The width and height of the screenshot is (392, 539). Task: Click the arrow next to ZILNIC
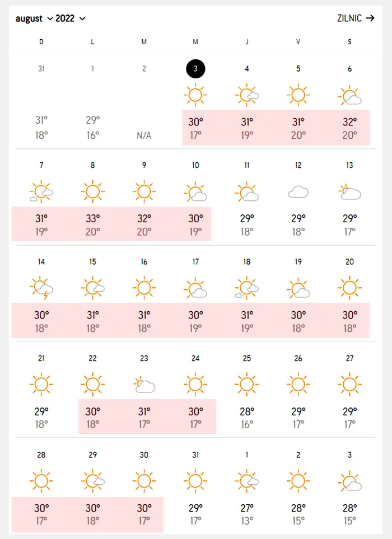click(x=370, y=18)
